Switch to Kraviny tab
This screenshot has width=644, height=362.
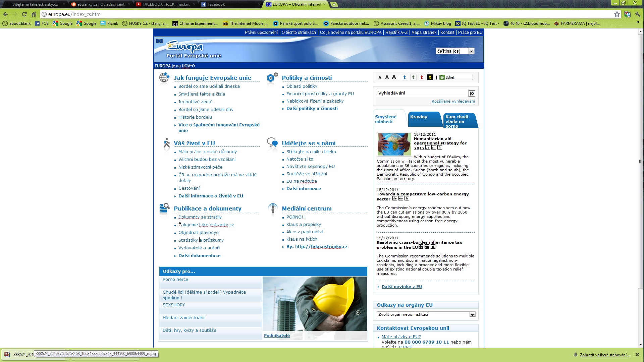pos(419,117)
